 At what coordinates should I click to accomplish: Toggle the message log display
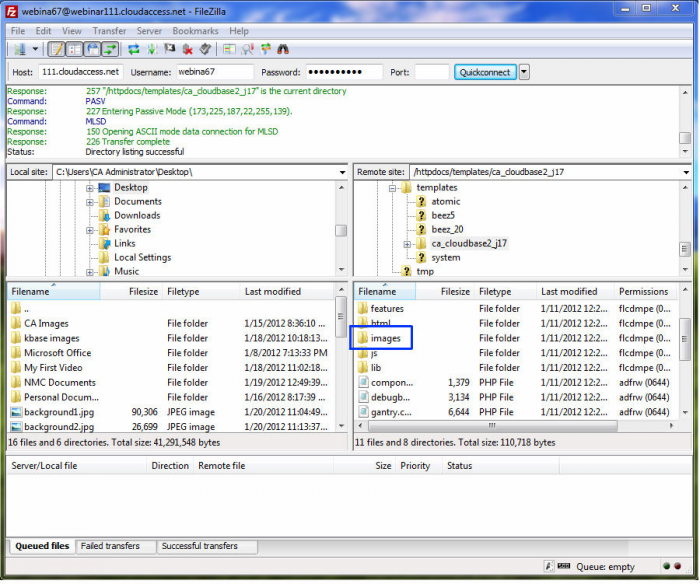(56, 49)
